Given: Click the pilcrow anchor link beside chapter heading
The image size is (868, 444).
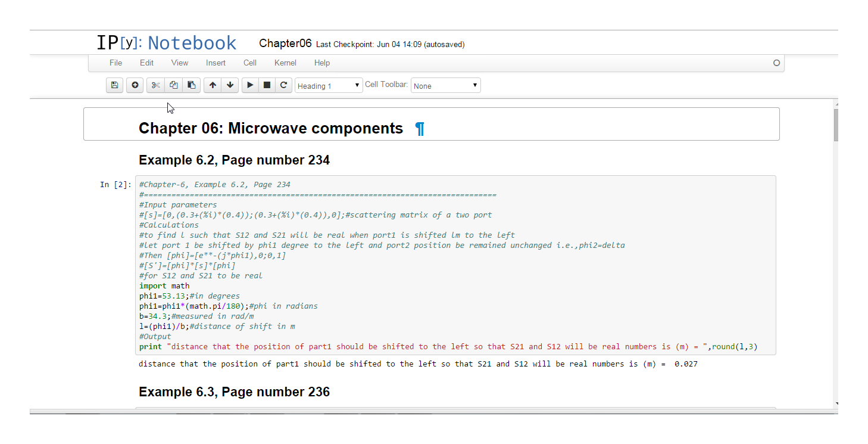Looking at the screenshot, I should [420, 129].
